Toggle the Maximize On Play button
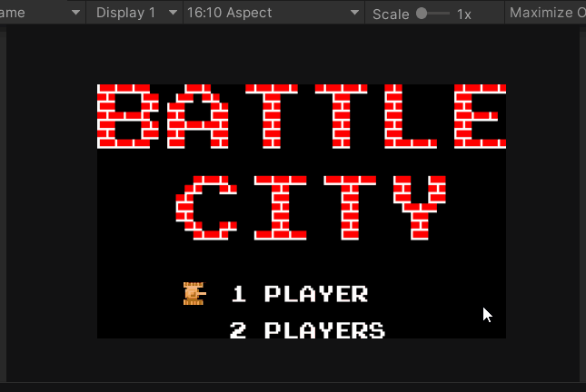The image size is (586, 392). pos(546,13)
